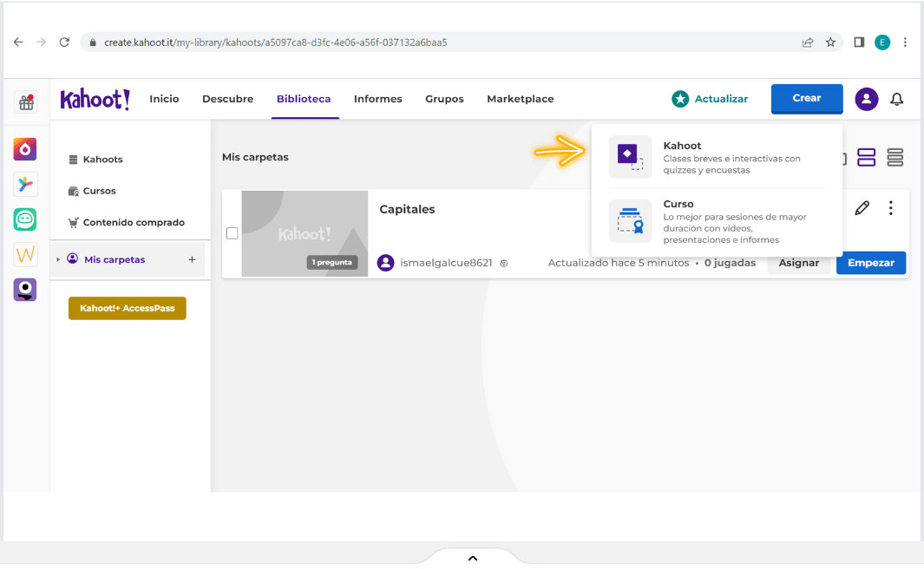924x569 pixels.
Task: Click the Actualizar link
Action: tap(721, 99)
